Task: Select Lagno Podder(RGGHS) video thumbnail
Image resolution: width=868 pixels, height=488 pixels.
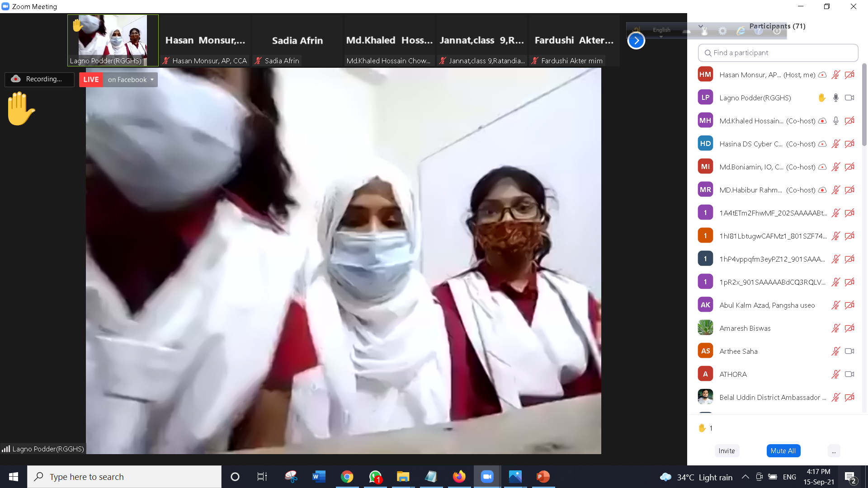Action: (x=113, y=40)
